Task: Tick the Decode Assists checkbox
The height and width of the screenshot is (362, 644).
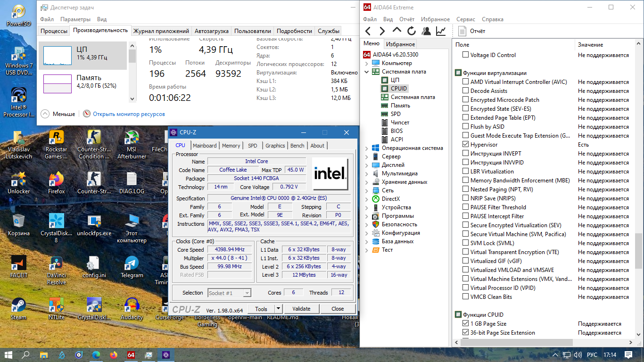Action: 466,91
